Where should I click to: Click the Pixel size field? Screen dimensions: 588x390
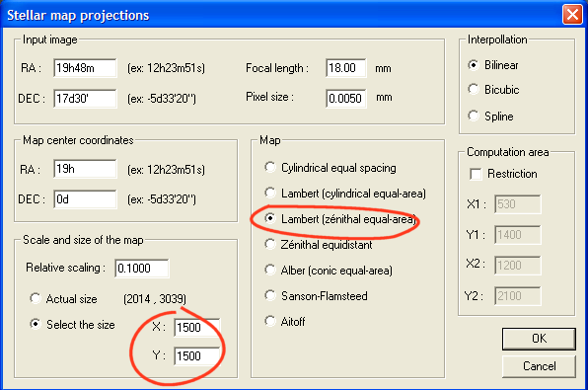coord(345,99)
